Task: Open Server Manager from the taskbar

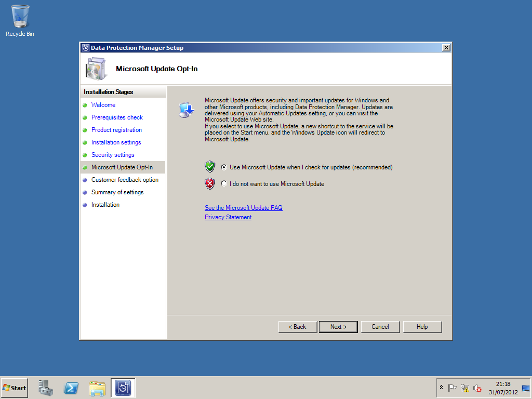Action: tap(46, 388)
